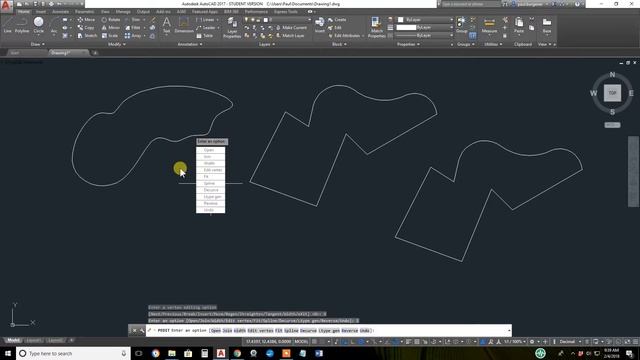Select the Circle tool

[38, 24]
